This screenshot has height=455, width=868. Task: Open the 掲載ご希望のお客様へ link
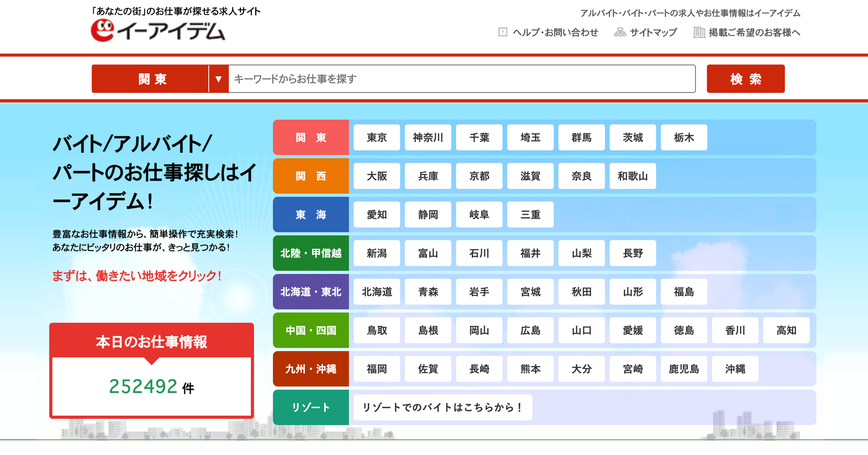[x=754, y=32]
